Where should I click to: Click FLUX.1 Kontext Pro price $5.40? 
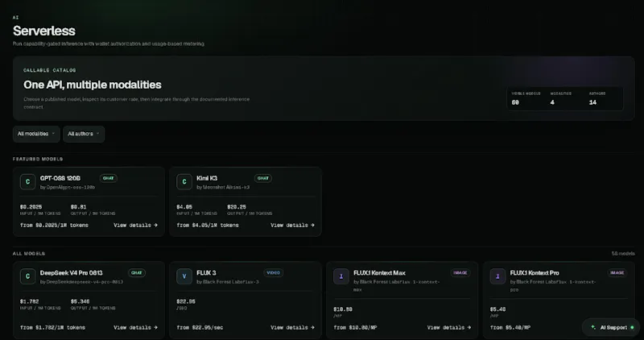pos(497,309)
